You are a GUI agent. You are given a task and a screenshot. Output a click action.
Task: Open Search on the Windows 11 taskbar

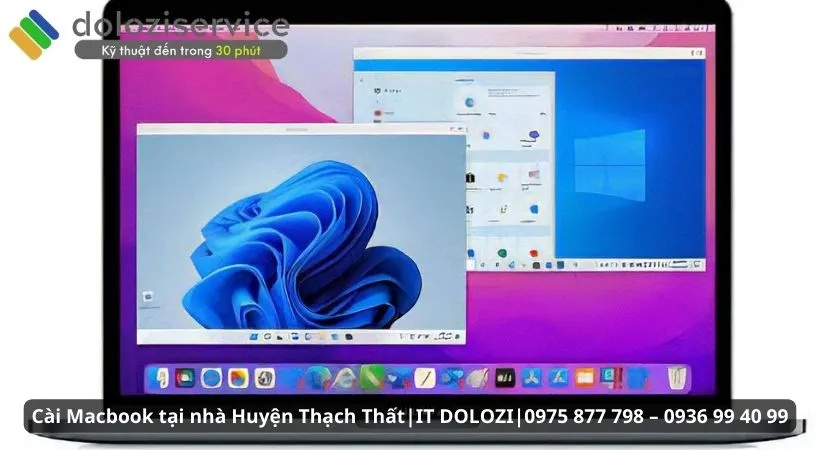point(267,336)
